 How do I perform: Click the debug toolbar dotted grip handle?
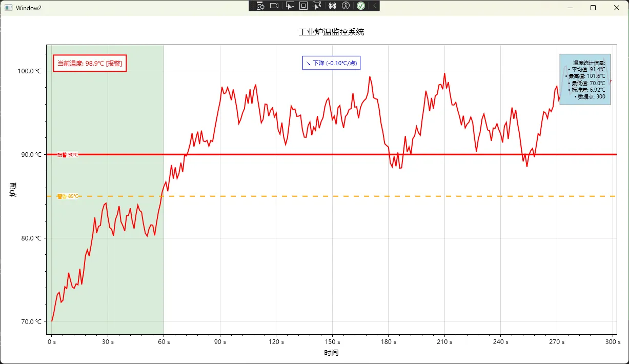pos(252,6)
